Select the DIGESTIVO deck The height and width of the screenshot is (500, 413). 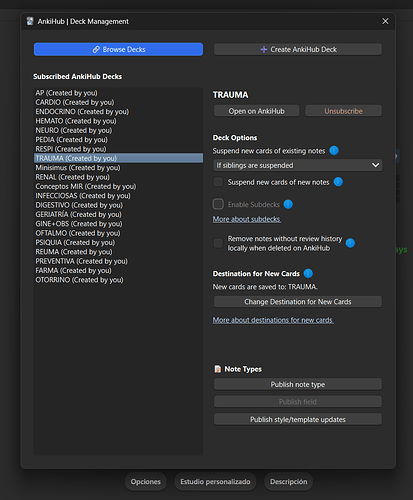(118, 205)
